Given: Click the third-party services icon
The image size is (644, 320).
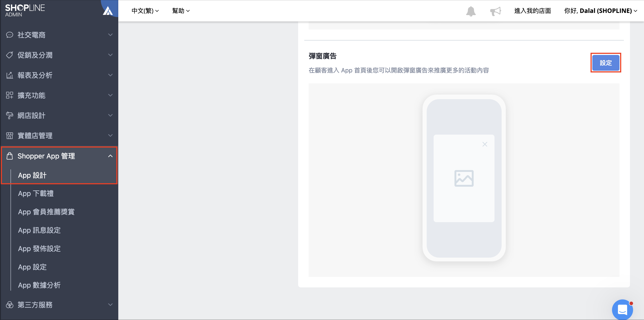Looking at the screenshot, I should pyautogui.click(x=9, y=304).
